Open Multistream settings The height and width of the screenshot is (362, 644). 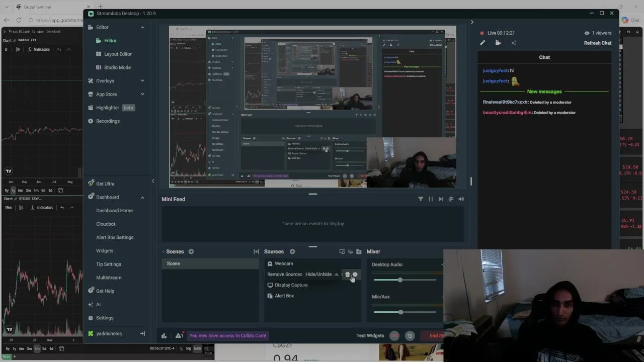tap(109, 278)
